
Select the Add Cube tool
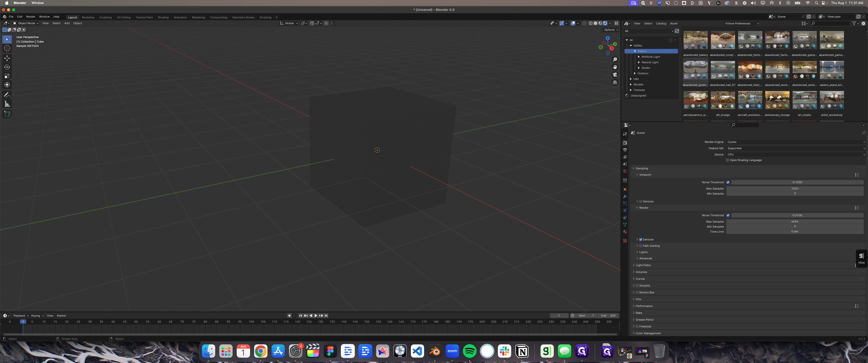tap(7, 114)
